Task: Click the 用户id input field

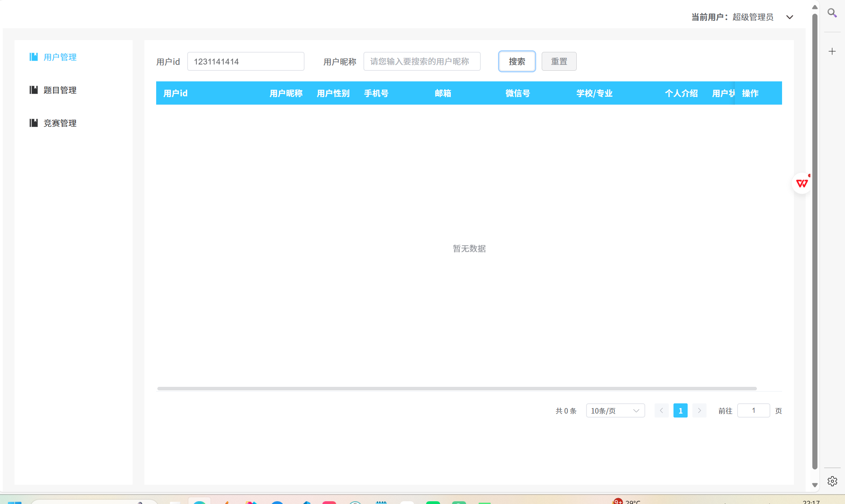Action: (x=245, y=61)
